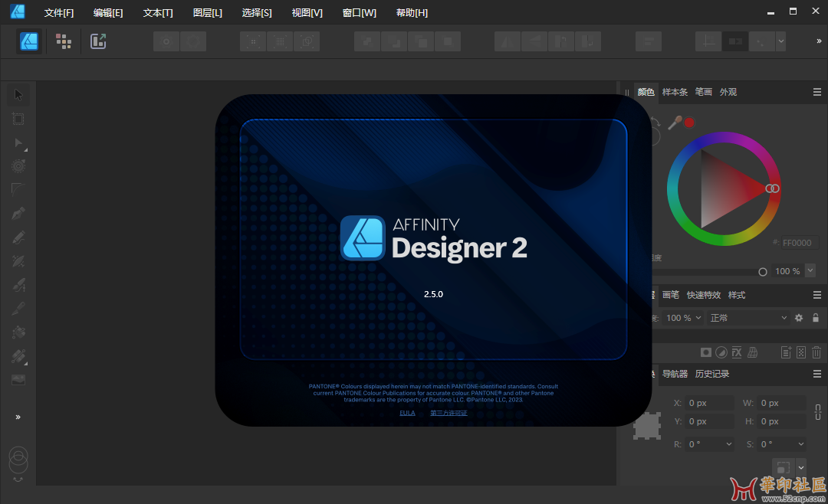The image size is (828, 504).
Task: Switch to 快速特效 tab
Action: pyautogui.click(x=703, y=295)
